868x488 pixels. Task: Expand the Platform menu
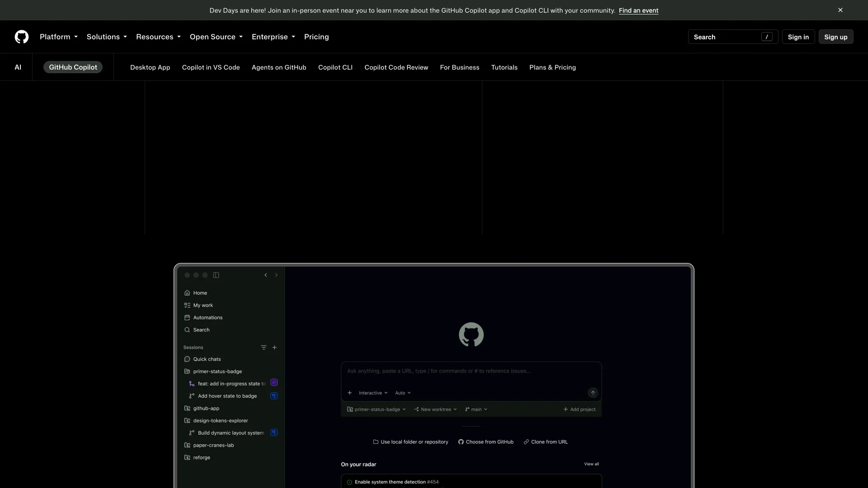pyautogui.click(x=59, y=37)
